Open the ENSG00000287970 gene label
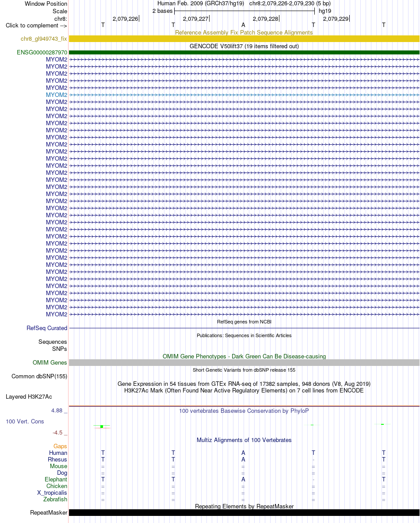The width and height of the screenshot is (420, 523). pyautogui.click(x=42, y=52)
